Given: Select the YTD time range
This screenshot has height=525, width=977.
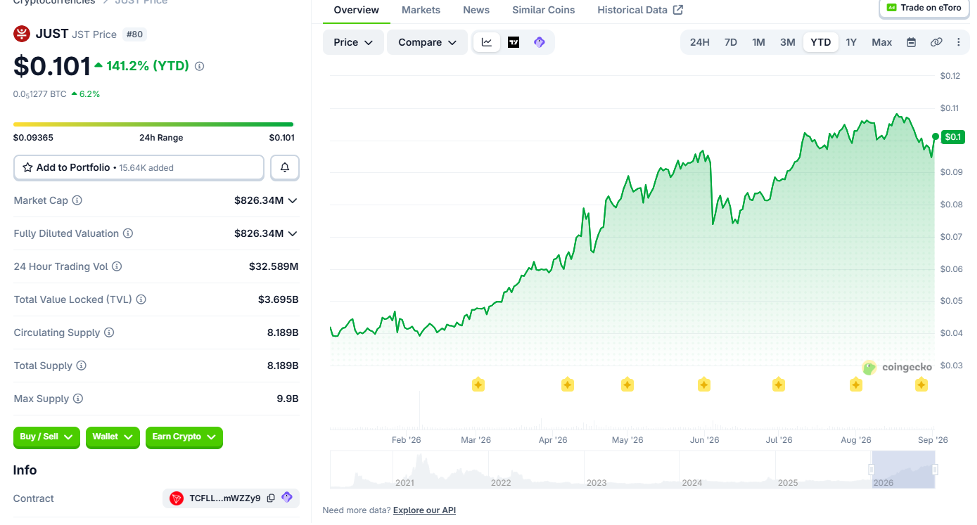Looking at the screenshot, I should [x=821, y=42].
